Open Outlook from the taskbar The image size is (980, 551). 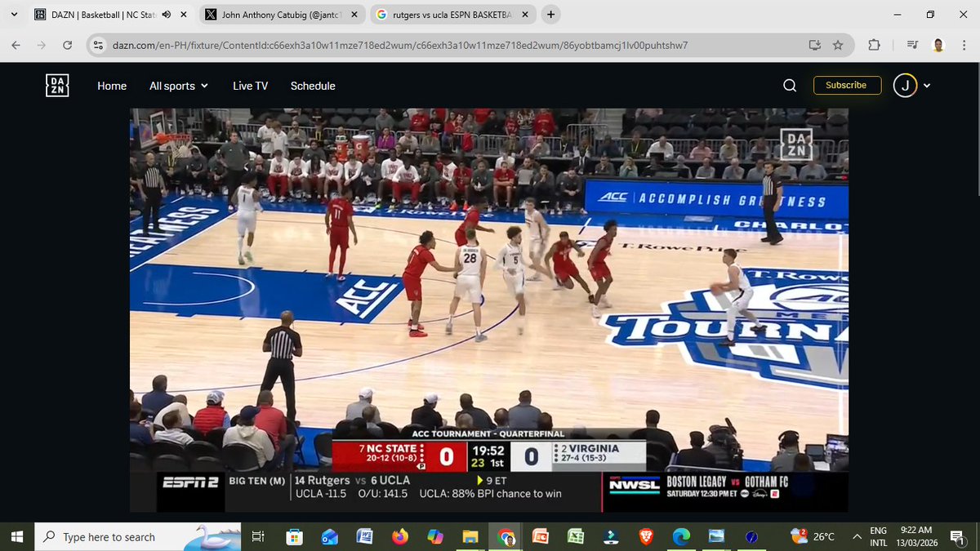pyautogui.click(x=329, y=536)
